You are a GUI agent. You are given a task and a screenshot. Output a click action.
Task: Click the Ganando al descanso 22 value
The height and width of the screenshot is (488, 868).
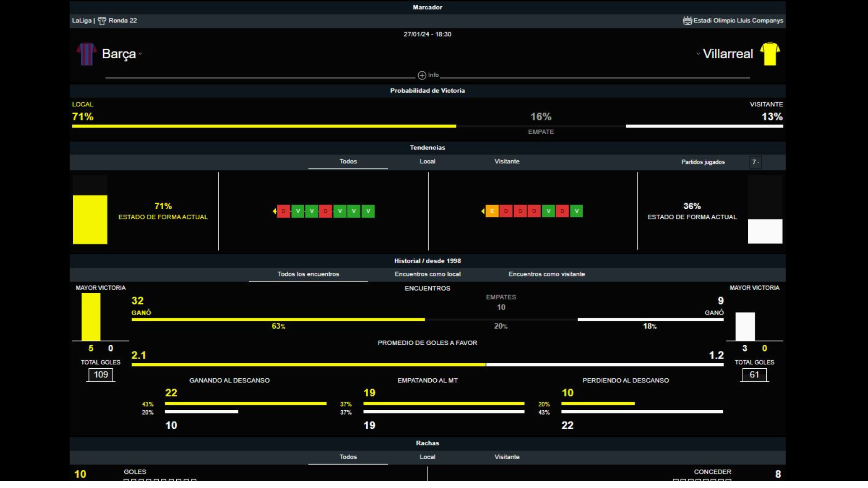click(x=171, y=393)
